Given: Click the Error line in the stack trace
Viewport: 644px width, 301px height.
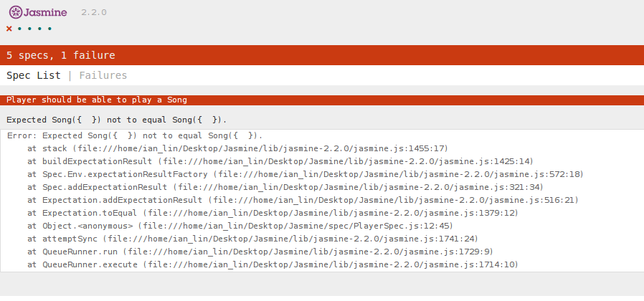Looking at the screenshot, I should pos(135,135).
